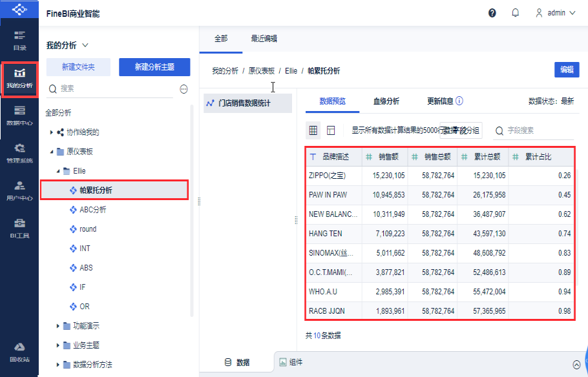Click the 数字段分组 button
Screen dimensions: 588x377
[461, 130]
